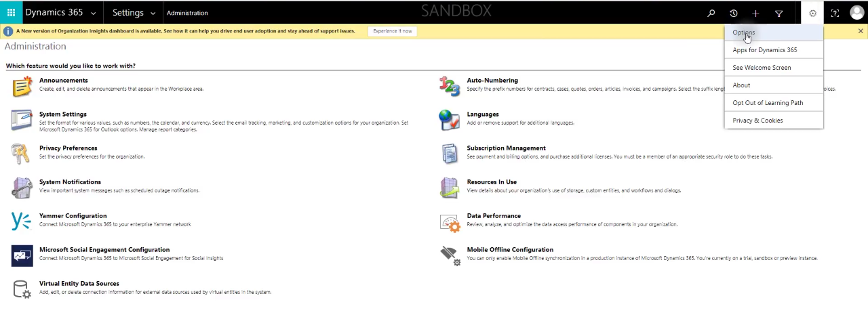Click the info icon in notification bar
868x317 pixels.
pos(8,31)
